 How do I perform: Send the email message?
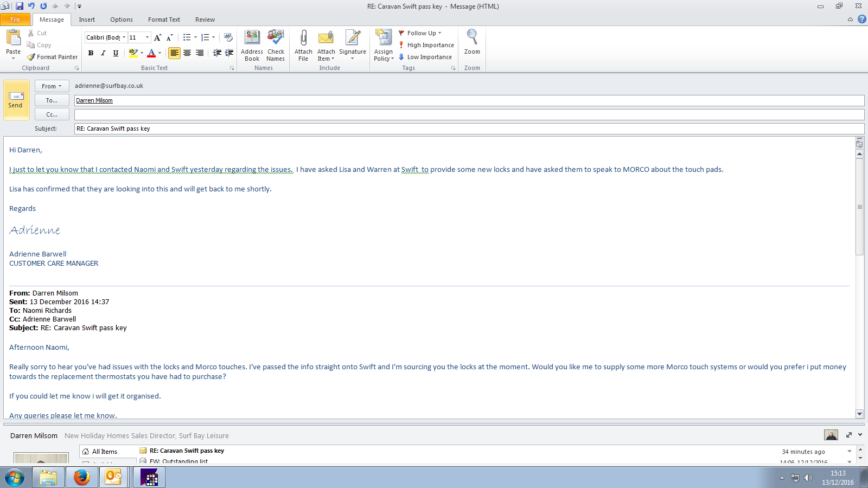pyautogui.click(x=16, y=100)
